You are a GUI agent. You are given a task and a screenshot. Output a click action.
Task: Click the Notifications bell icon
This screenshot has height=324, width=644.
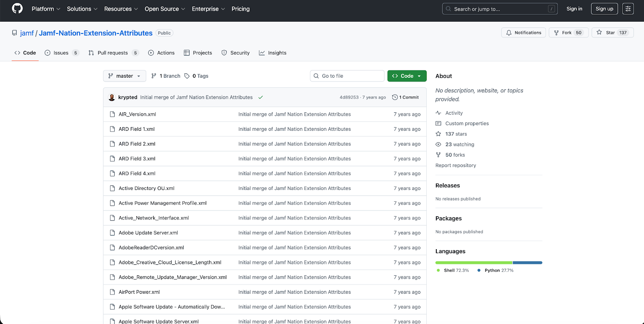(509, 33)
